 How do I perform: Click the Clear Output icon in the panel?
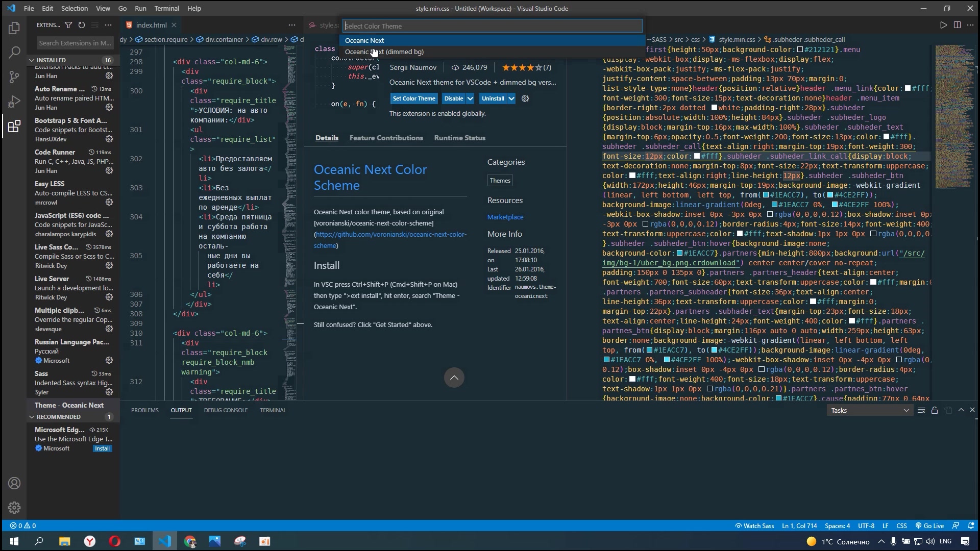921,410
